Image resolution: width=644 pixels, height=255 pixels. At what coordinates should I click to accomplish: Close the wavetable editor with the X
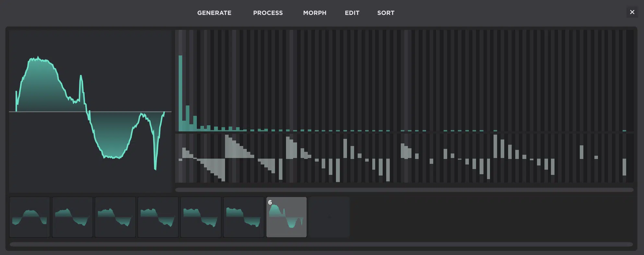632,12
